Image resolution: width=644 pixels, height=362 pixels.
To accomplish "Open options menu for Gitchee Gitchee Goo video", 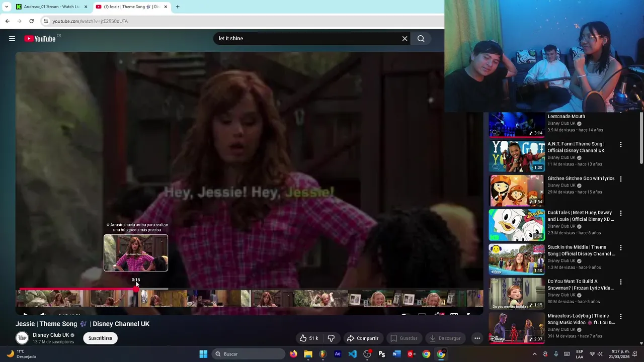I will click(620, 179).
